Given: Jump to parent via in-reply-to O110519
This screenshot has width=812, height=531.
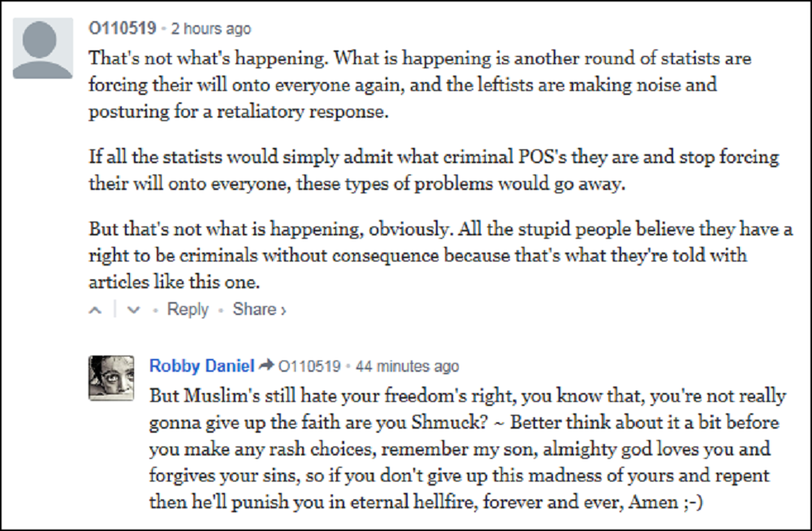Looking at the screenshot, I should click(x=310, y=366).
